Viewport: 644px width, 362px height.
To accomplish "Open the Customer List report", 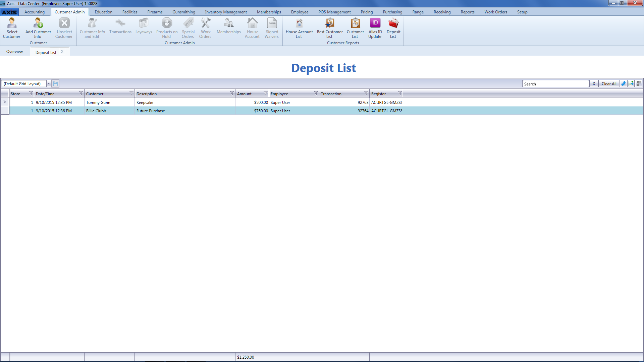I will click(355, 28).
